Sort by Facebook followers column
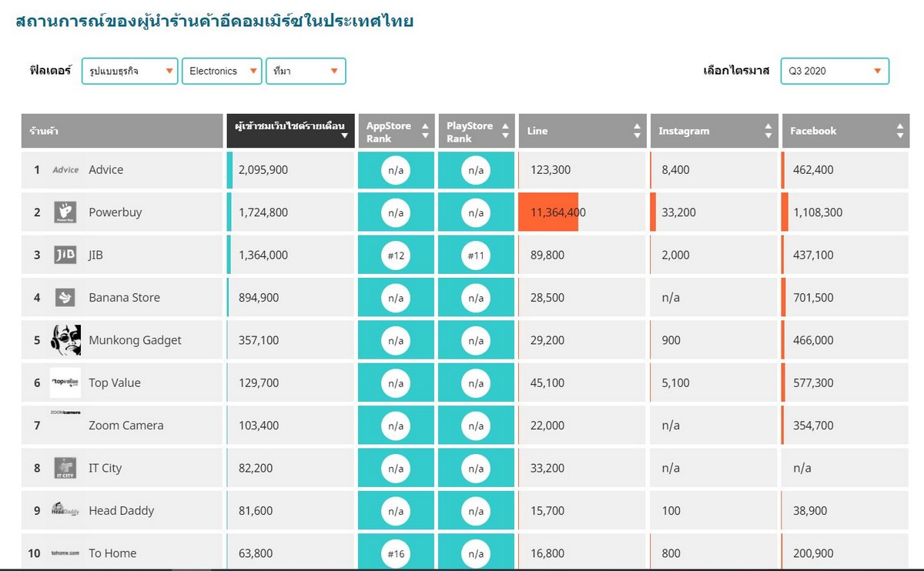Viewport: 924px width, 571px height. point(845,131)
